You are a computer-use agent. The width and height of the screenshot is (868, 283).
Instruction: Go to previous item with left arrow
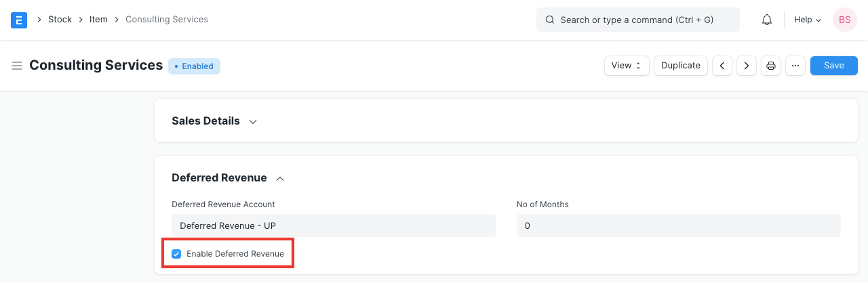click(x=722, y=66)
